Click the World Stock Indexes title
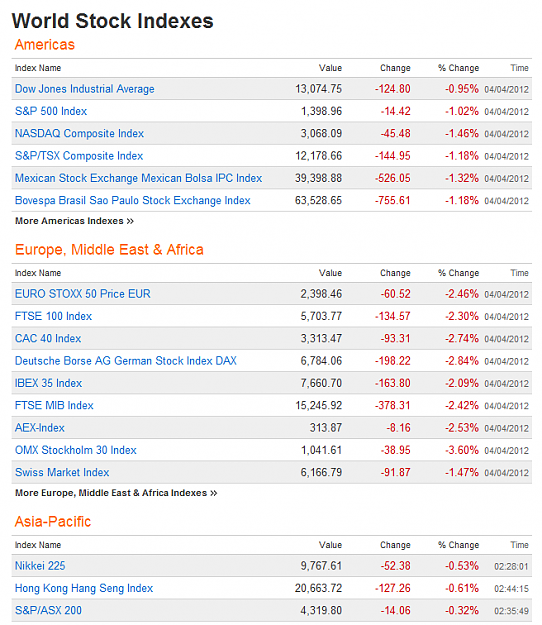The height and width of the screenshot is (625, 542). tap(113, 21)
